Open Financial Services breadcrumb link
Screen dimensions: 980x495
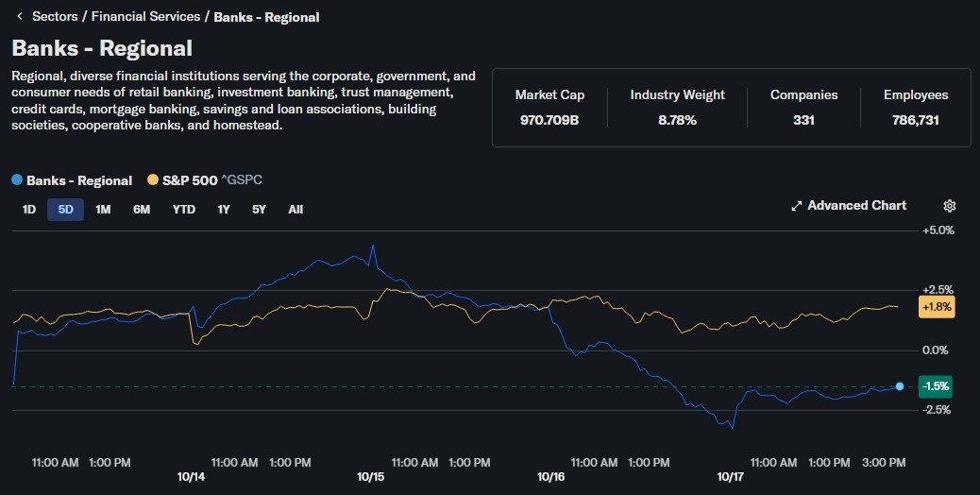point(145,17)
